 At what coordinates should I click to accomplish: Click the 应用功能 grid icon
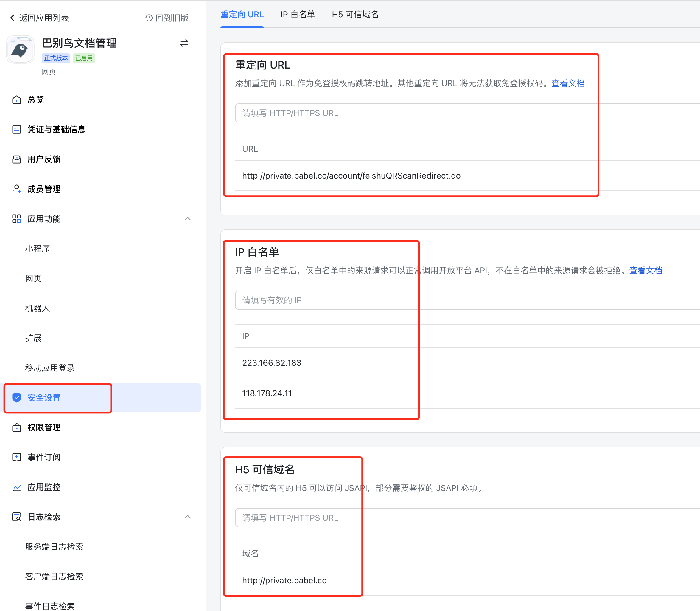[17, 218]
